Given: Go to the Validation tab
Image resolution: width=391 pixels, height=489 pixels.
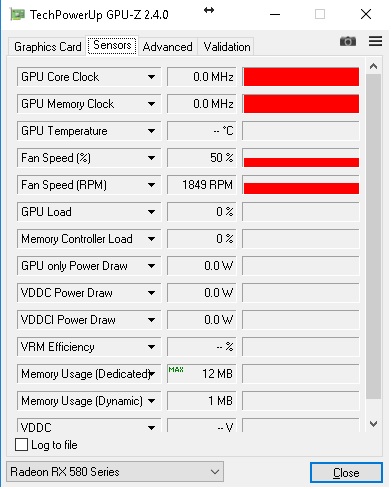Looking at the screenshot, I should coord(227,47).
